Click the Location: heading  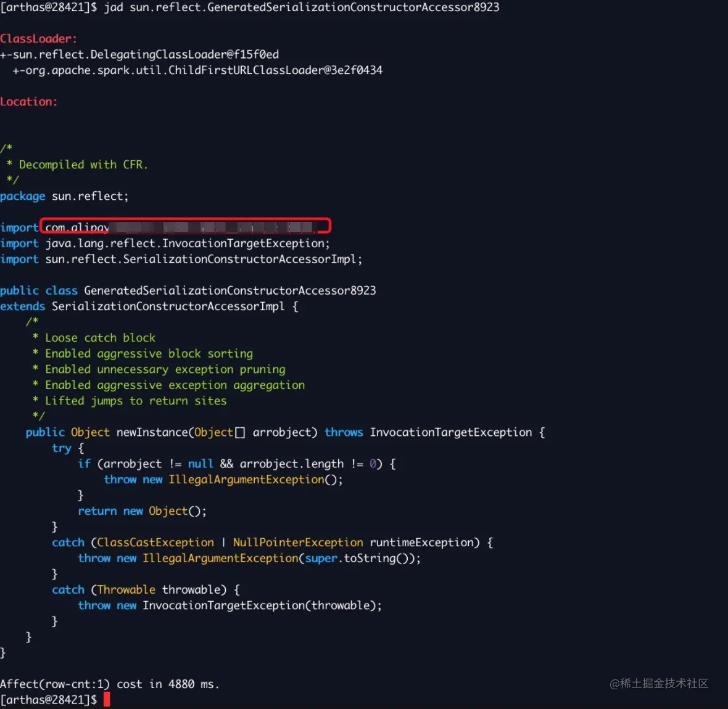point(29,102)
